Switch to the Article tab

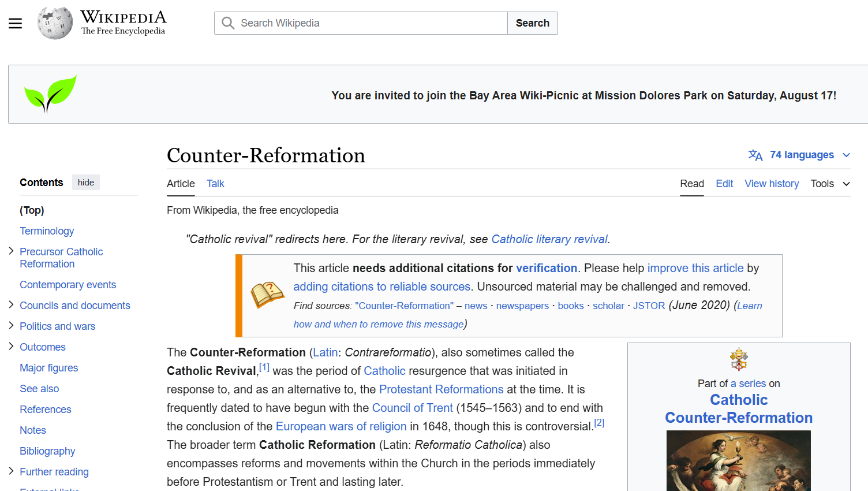[x=181, y=184]
